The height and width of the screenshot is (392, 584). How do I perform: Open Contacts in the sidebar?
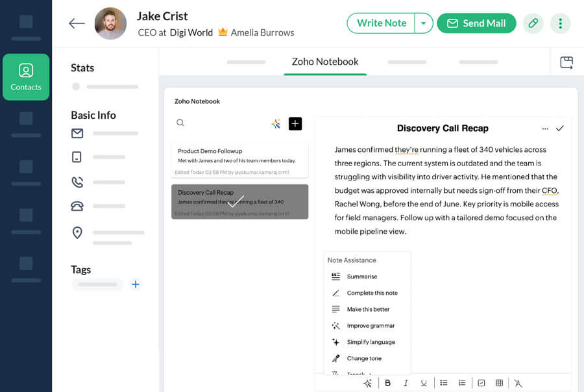tap(26, 77)
